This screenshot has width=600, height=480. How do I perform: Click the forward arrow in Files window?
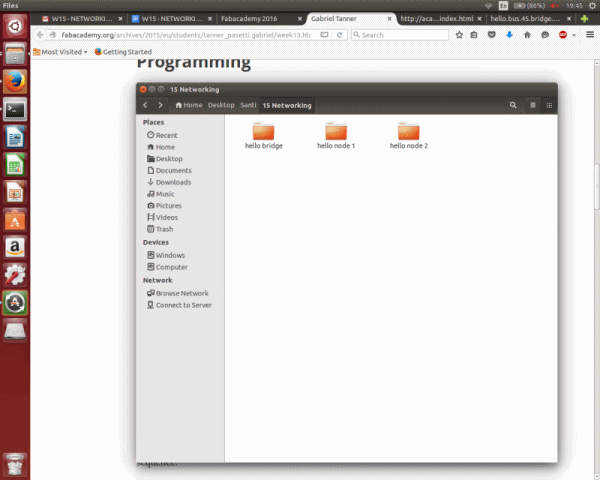[160, 105]
